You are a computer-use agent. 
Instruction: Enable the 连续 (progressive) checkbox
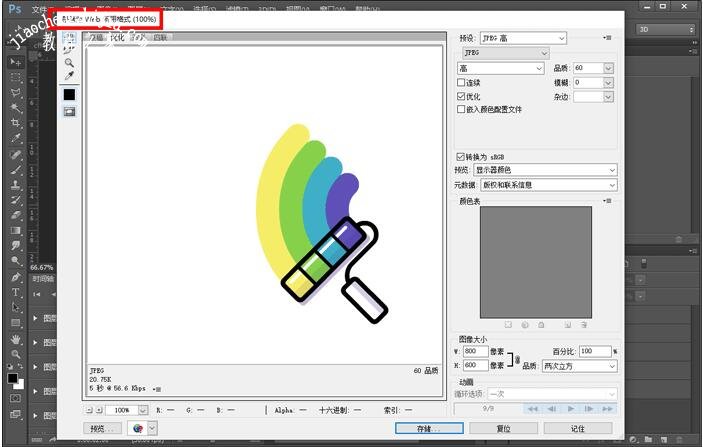tap(461, 83)
